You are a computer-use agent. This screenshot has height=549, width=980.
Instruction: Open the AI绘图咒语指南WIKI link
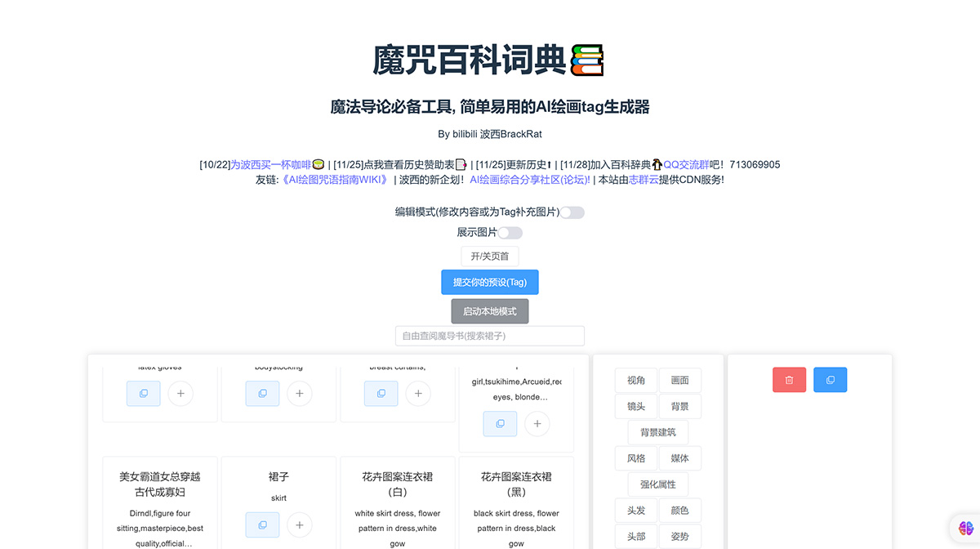[336, 178]
